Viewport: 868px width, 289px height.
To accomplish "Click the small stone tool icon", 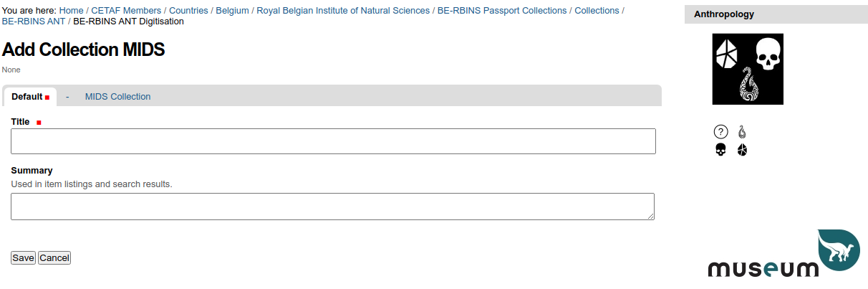I will 742,150.
